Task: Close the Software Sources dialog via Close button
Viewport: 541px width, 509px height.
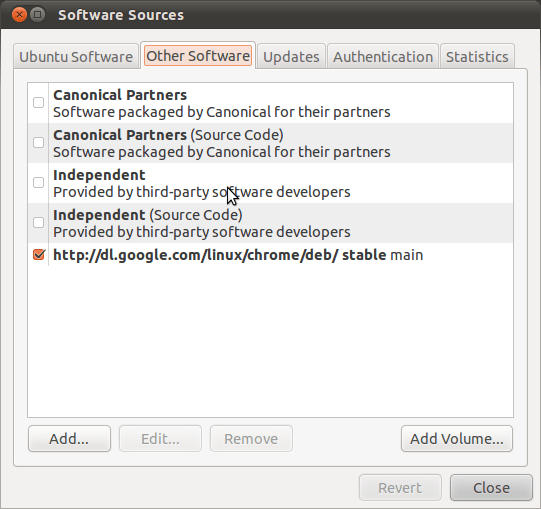Action: click(x=491, y=488)
